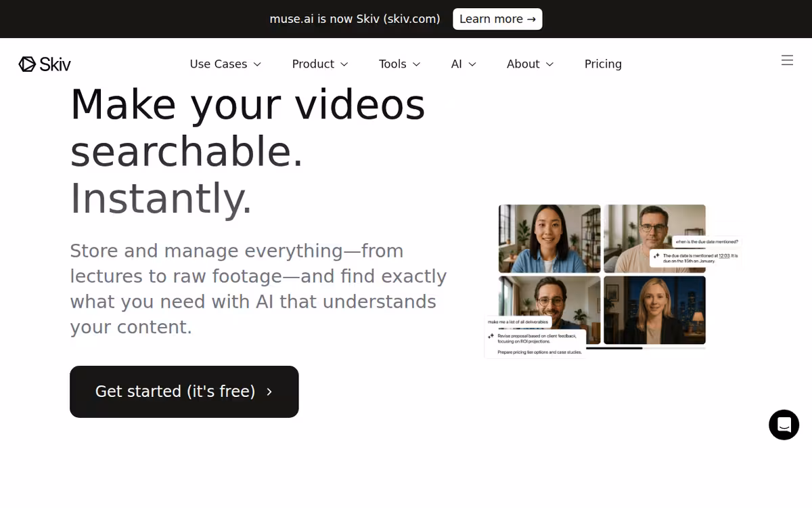Viewport: 812px width, 508px height.
Task: Click the 'muse.ai is now Skiv (skiv.com)' text
Action: (355, 19)
